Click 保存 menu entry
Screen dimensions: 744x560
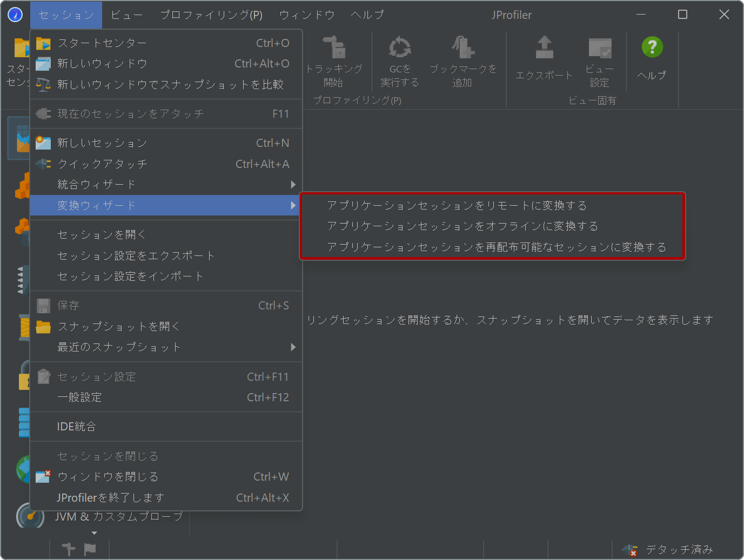[x=166, y=306]
